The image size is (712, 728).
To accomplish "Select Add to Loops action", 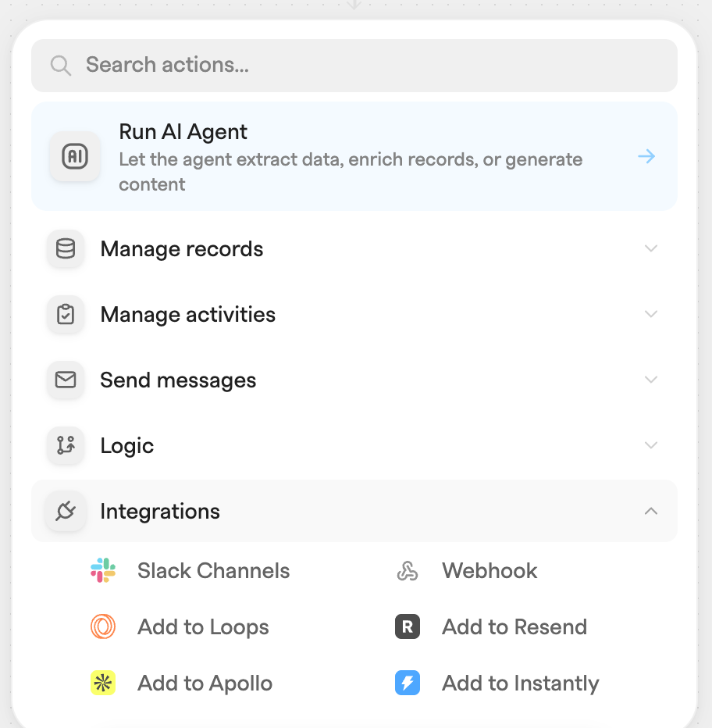I will click(203, 626).
